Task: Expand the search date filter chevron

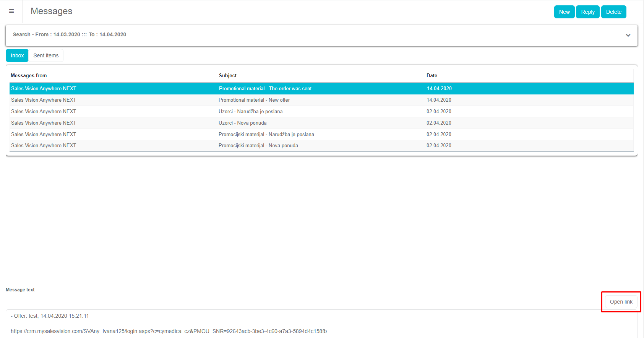Action: click(628, 35)
